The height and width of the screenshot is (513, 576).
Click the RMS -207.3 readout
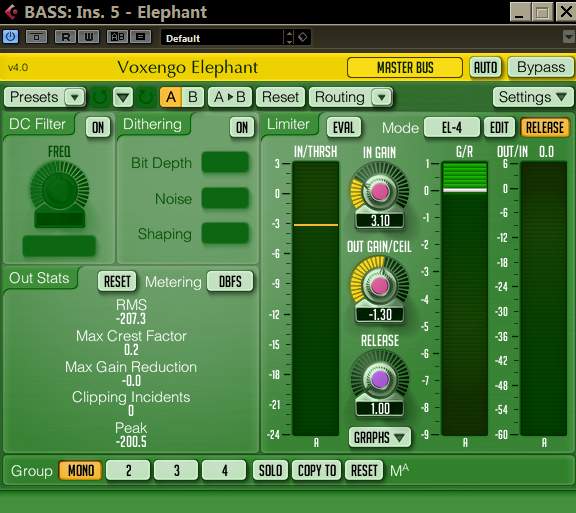click(131, 318)
